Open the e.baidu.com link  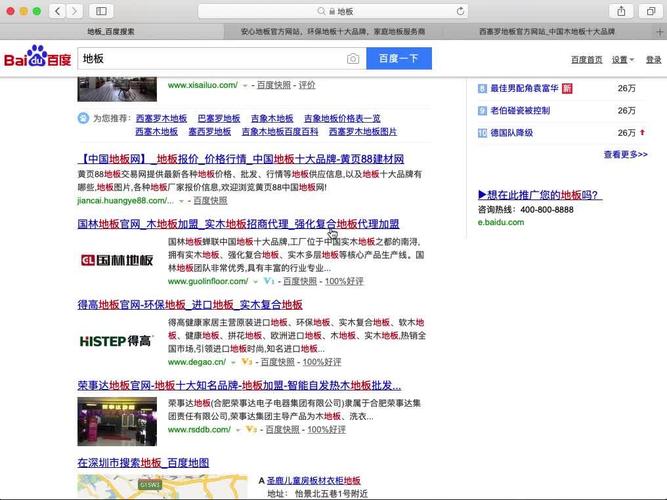(501, 222)
